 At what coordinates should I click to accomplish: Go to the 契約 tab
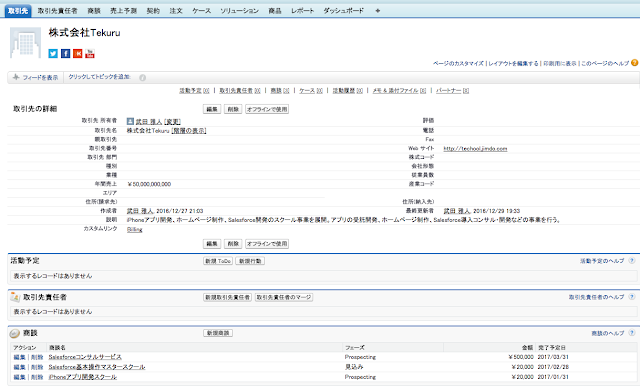pos(153,11)
